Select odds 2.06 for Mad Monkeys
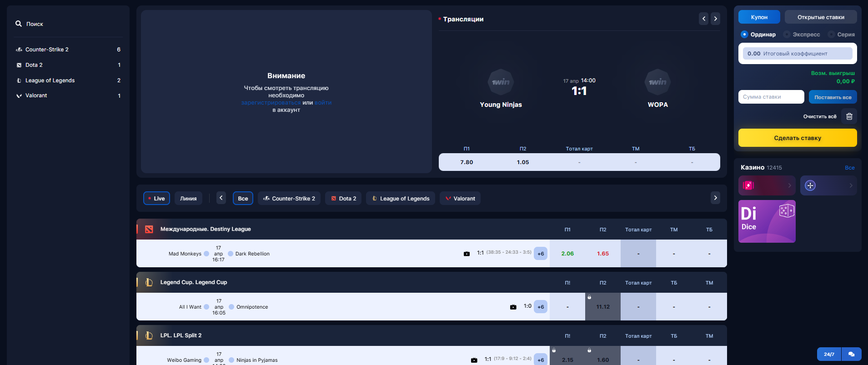868x365 pixels. point(567,254)
